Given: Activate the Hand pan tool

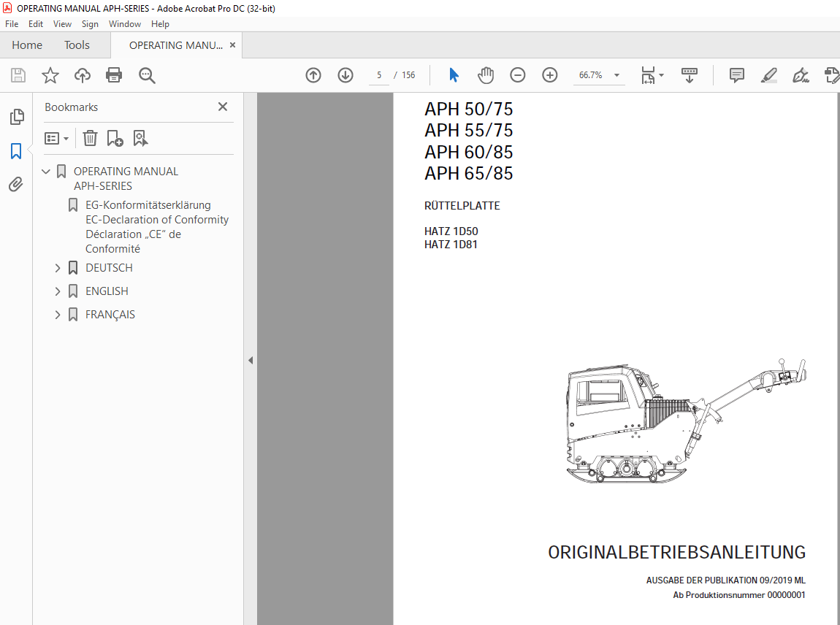Looking at the screenshot, I should [x=486, y=75].
